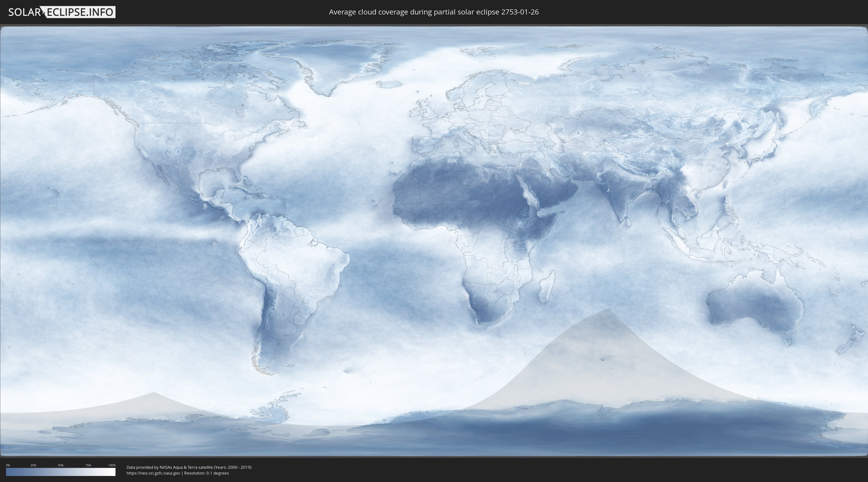Click the NASA Aqua & Terra data credit text
Screen dimensions: 868x482
coord(189,467)
